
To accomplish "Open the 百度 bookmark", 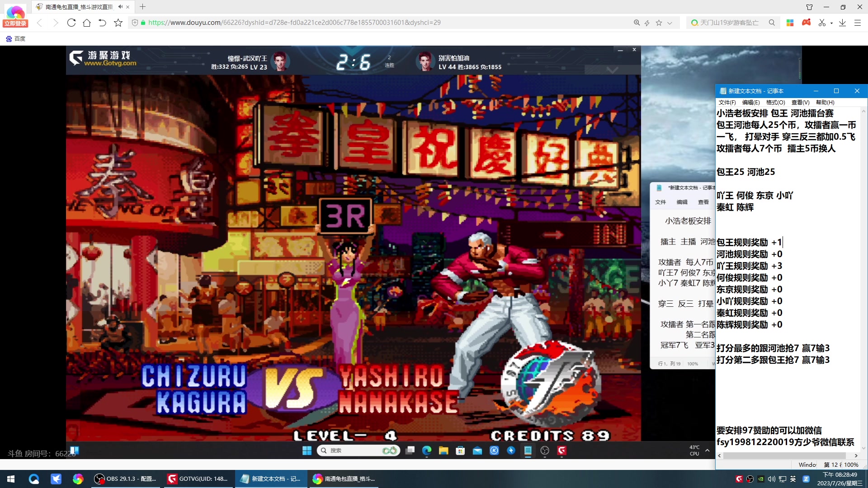I will 15,39.
